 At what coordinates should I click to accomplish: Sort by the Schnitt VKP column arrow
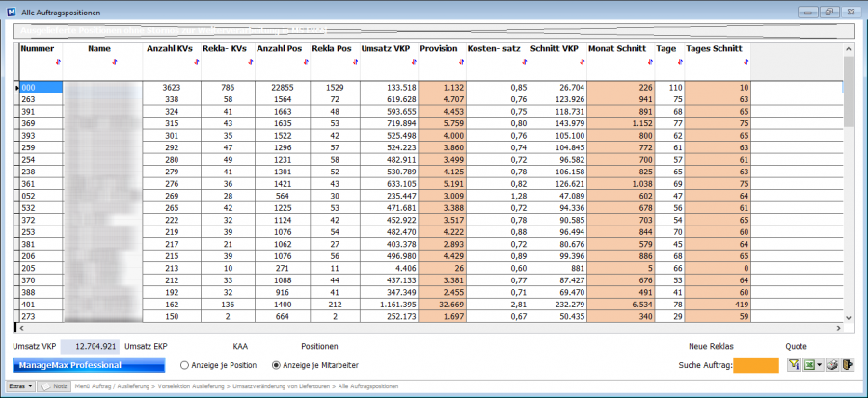click(x=582, y=62)
